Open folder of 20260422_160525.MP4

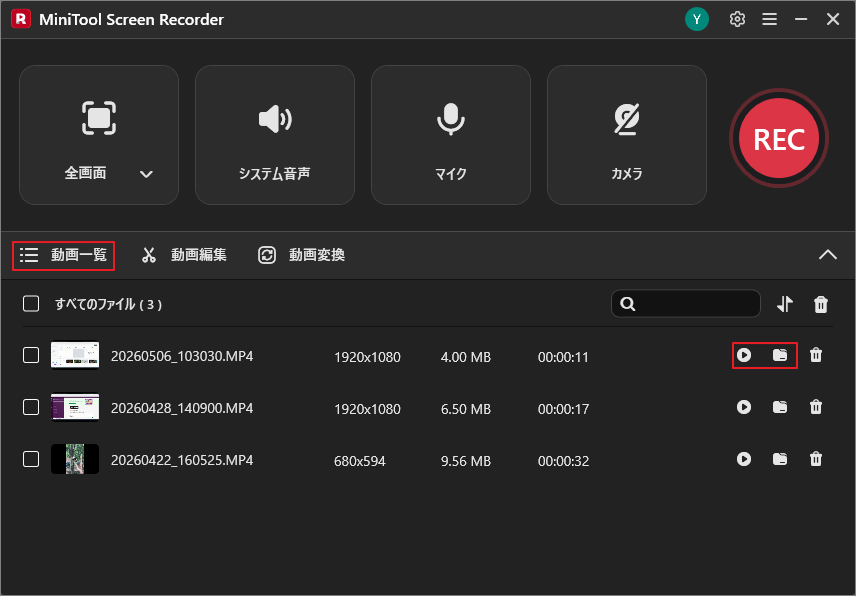coord(780,459)
